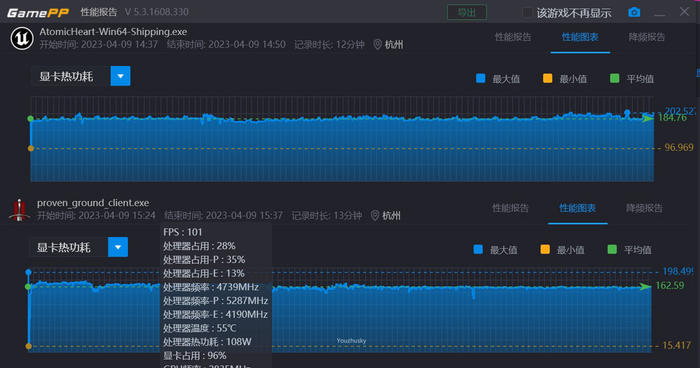This screenshot has width=700, height=368.
Task: Select AtomicHeart 性能图表 tab
Action: click(580, 37)
